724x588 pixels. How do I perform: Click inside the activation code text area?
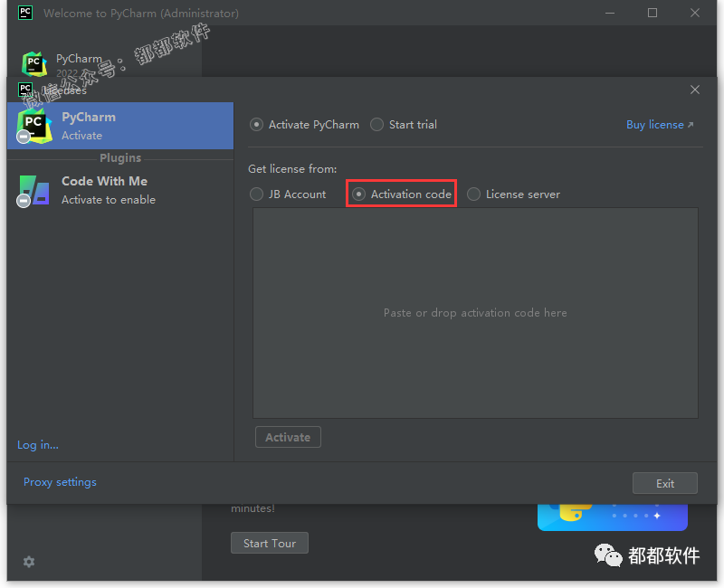(x=475, y=313)
